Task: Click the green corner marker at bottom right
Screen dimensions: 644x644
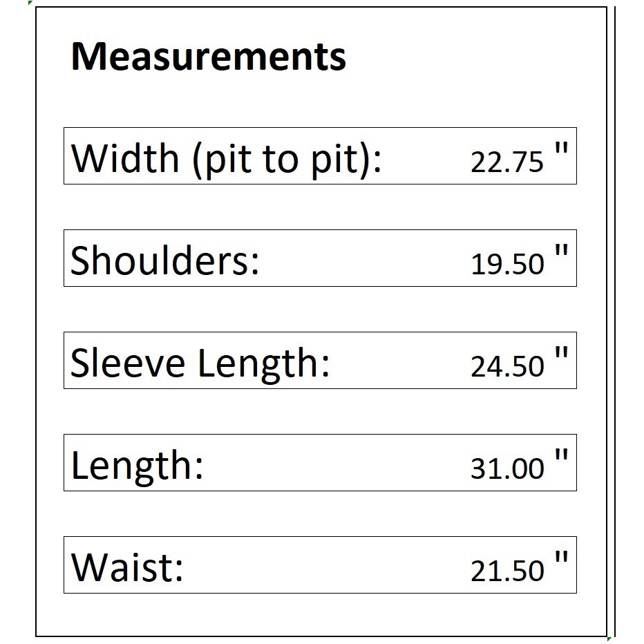Action: pyautogui.click(x=609, y=638)
